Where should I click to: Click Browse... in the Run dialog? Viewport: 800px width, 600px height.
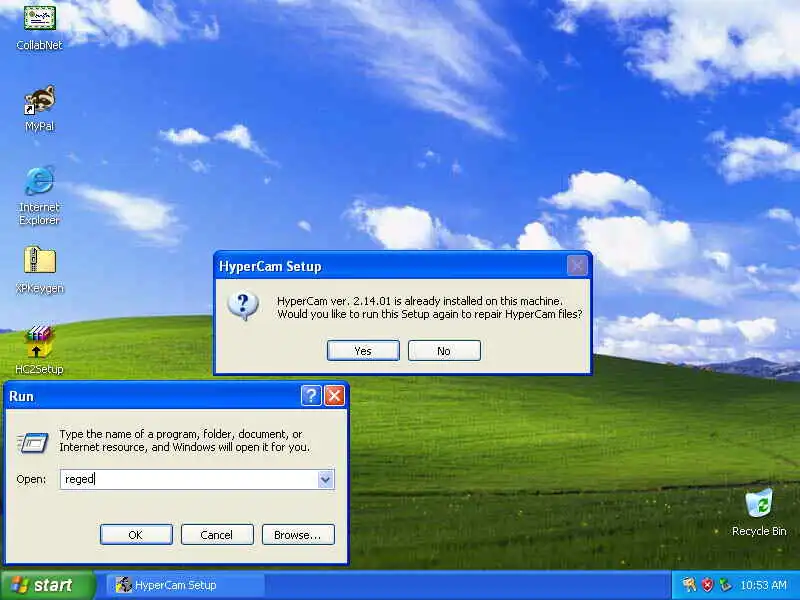(298, 535)
